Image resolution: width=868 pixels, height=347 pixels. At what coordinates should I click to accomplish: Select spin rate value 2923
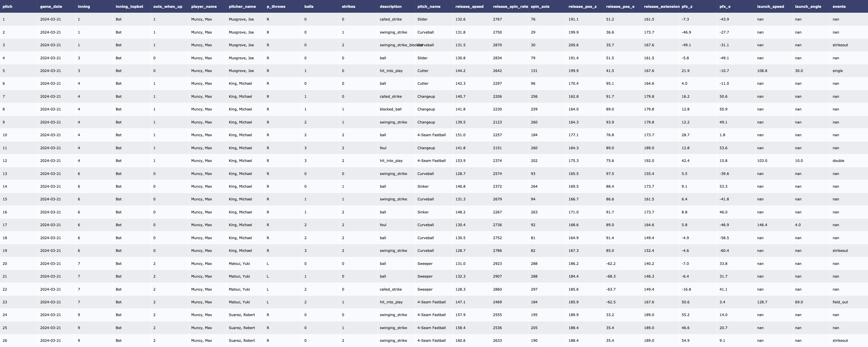click(497, 264)
